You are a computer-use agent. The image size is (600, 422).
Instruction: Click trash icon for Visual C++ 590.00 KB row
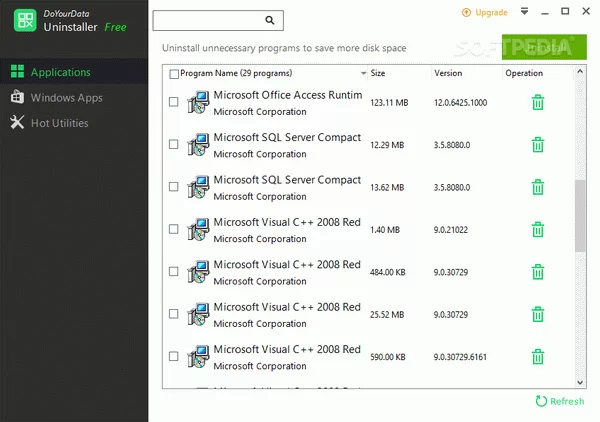[538, 357]
